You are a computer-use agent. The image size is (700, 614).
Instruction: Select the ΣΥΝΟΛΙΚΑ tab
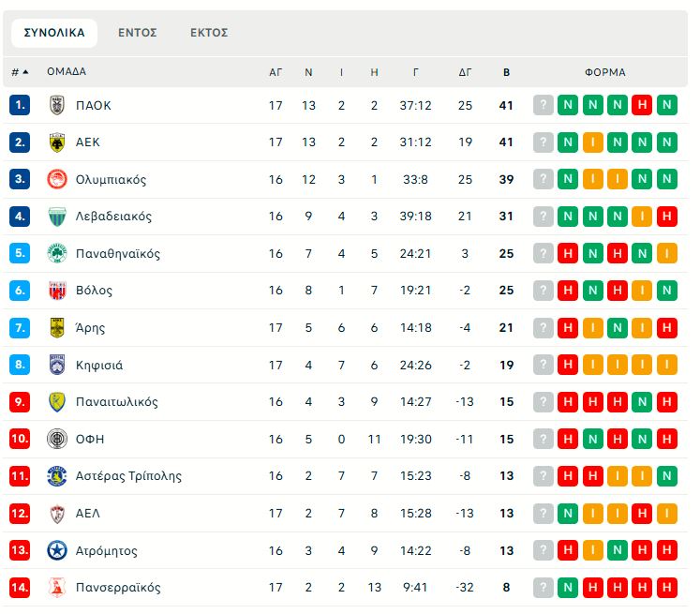54,33
